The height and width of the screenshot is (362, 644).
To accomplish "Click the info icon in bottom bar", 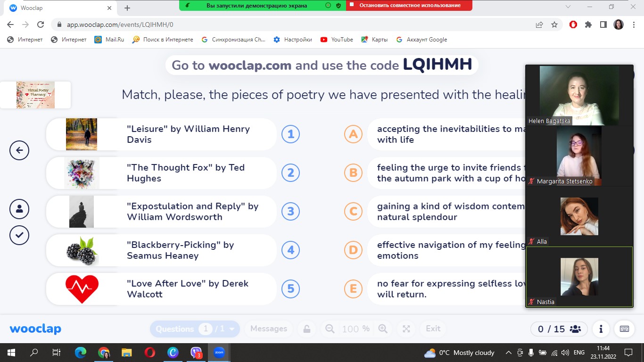I will tap(601, 329).
